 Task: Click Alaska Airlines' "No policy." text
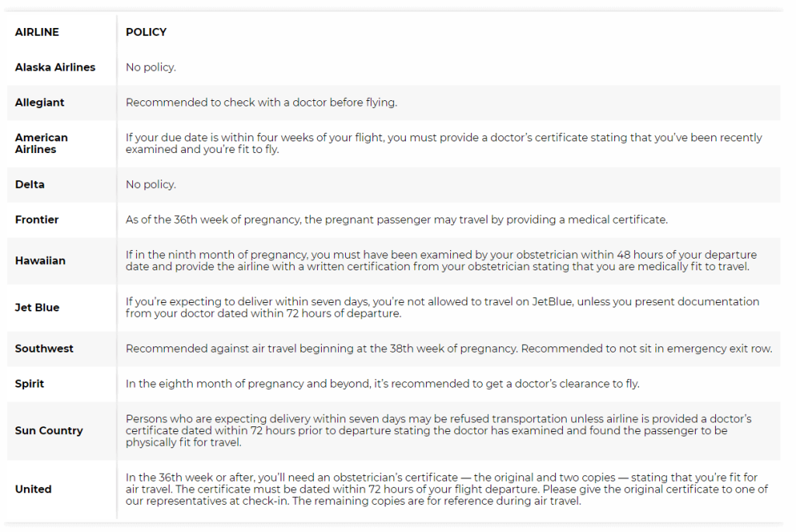coord(151,68)
